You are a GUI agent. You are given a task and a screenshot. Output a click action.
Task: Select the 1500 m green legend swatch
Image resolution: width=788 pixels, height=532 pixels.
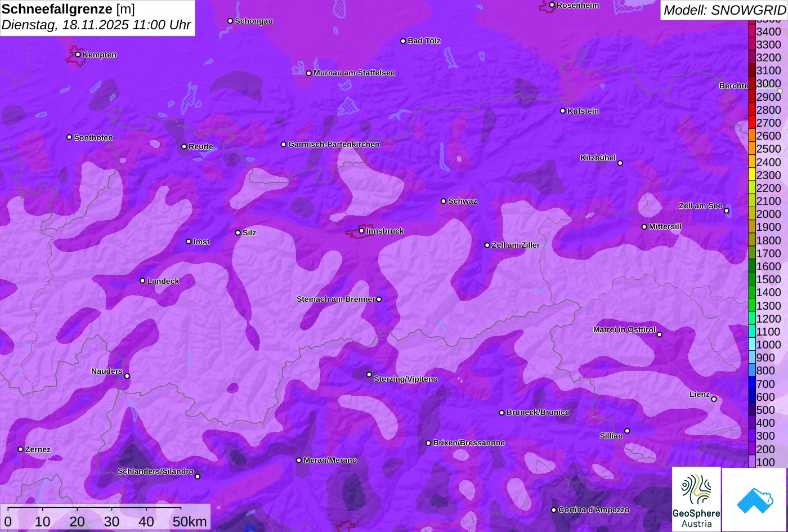(752, 279)
